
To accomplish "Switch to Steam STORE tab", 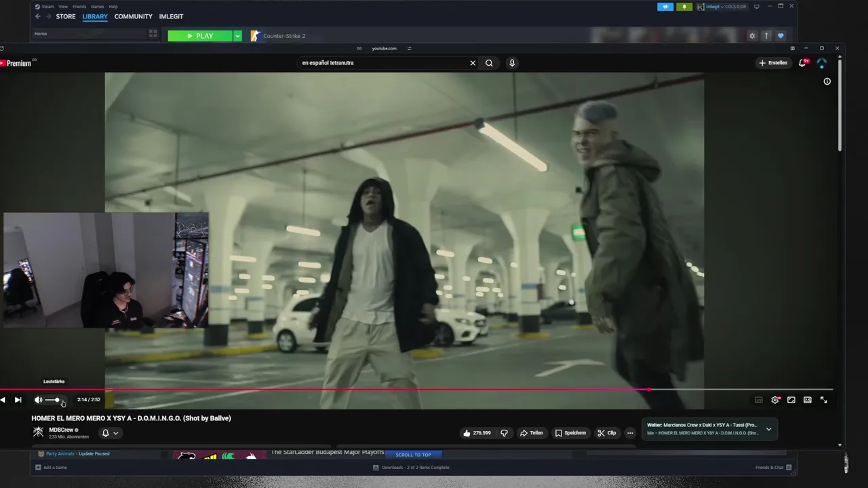I will (66, 17).
